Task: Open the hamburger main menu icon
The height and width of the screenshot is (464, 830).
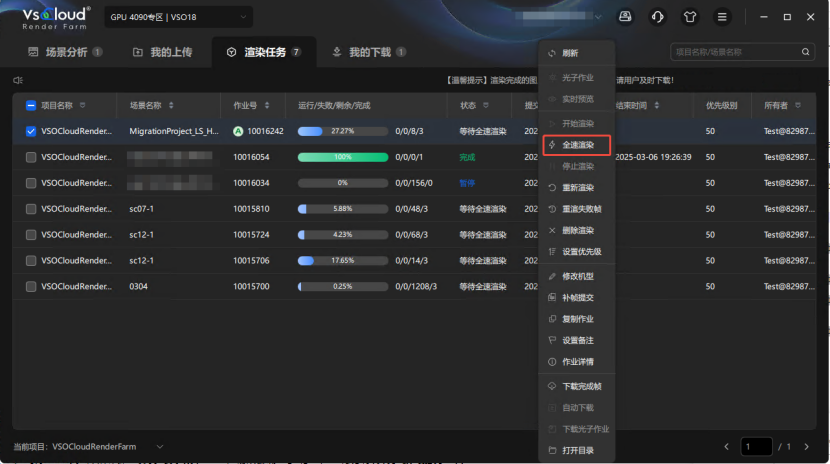Action: [722, 17]
